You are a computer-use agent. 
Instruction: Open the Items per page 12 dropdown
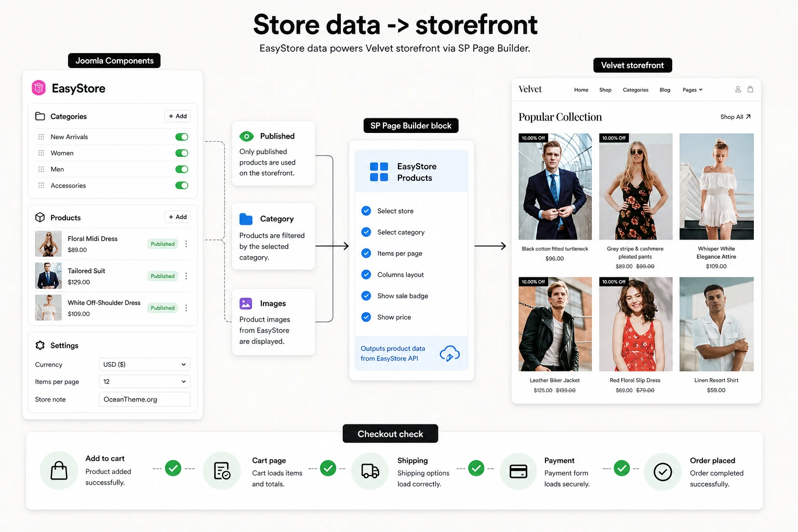point(144,381)
